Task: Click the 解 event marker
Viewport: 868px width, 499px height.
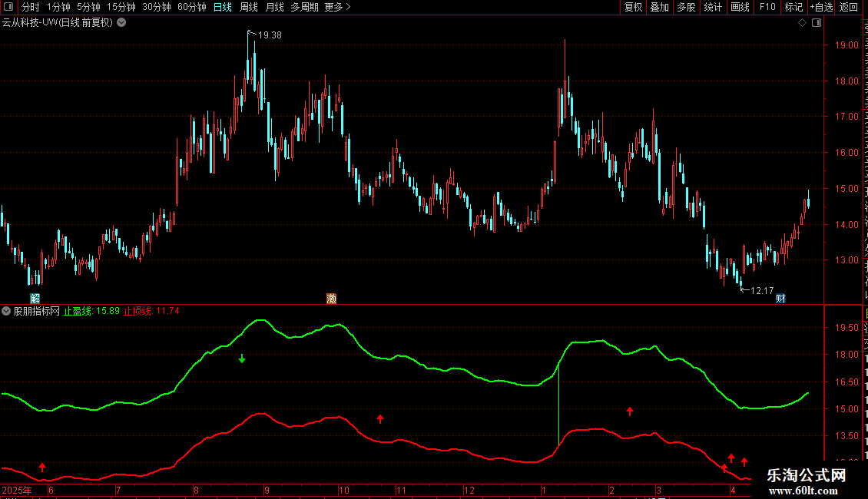Action: (x=35, y=299)
